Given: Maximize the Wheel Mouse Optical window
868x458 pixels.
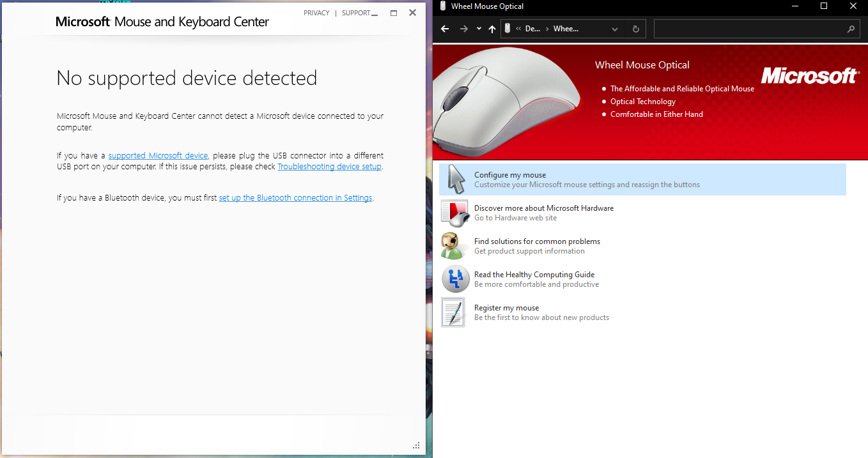Looking at the screenshot, I should pyautogui.click(x=824, y=6).
